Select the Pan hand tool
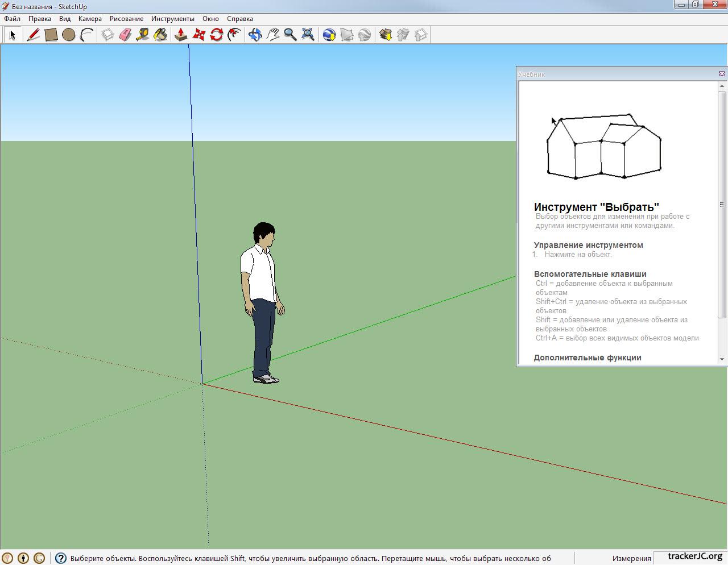 pyautogui.click(x=272, y=35)
